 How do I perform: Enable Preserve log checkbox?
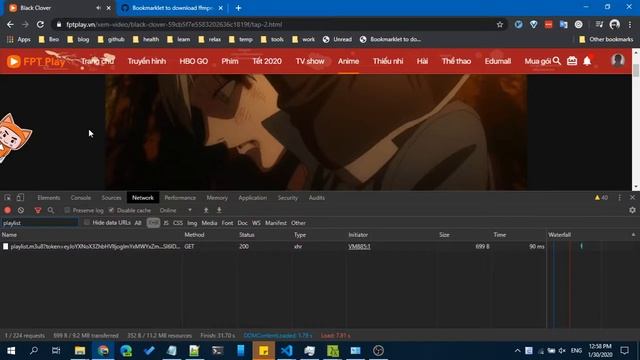67,210
